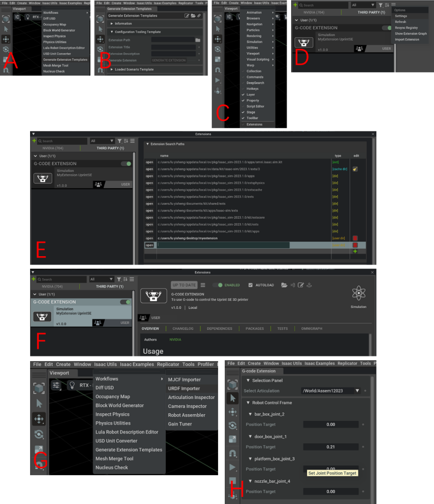434x504 pixels.
Task: Click bar_box_joint_2 Position Target value field
Action: click(330, 424)
